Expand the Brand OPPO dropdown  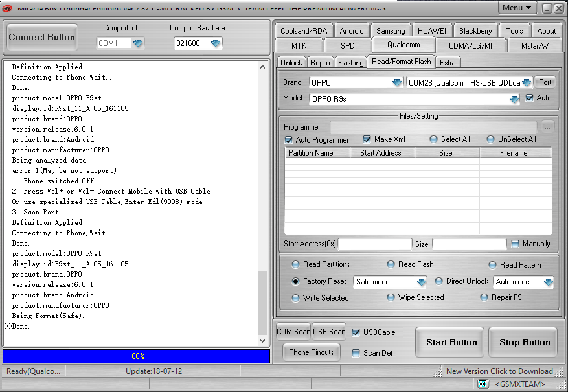[397, 82]
